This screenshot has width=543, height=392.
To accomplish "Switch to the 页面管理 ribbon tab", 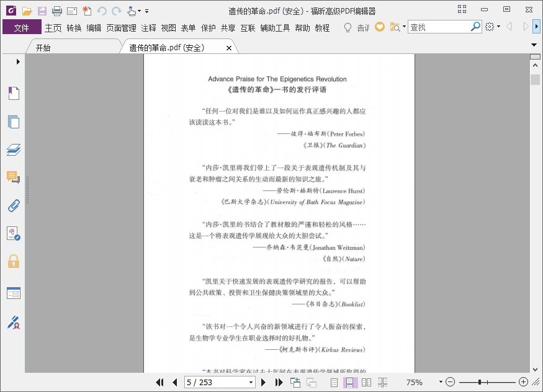I will [121, 28].
